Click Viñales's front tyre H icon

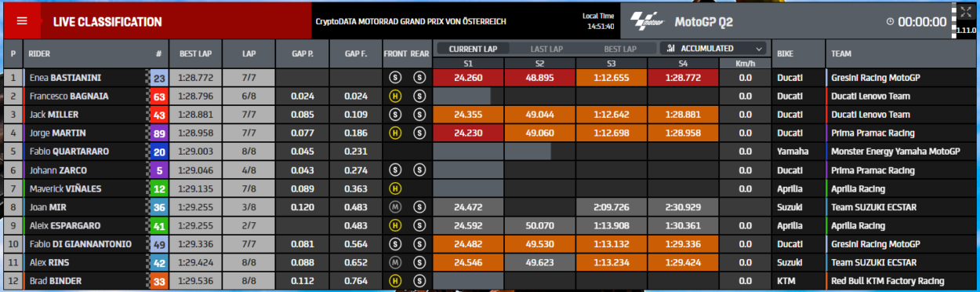point(396,188)
